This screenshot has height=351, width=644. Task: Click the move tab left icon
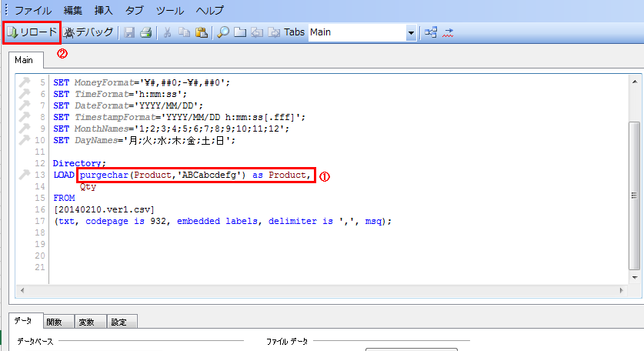click(x=257, y=32)
